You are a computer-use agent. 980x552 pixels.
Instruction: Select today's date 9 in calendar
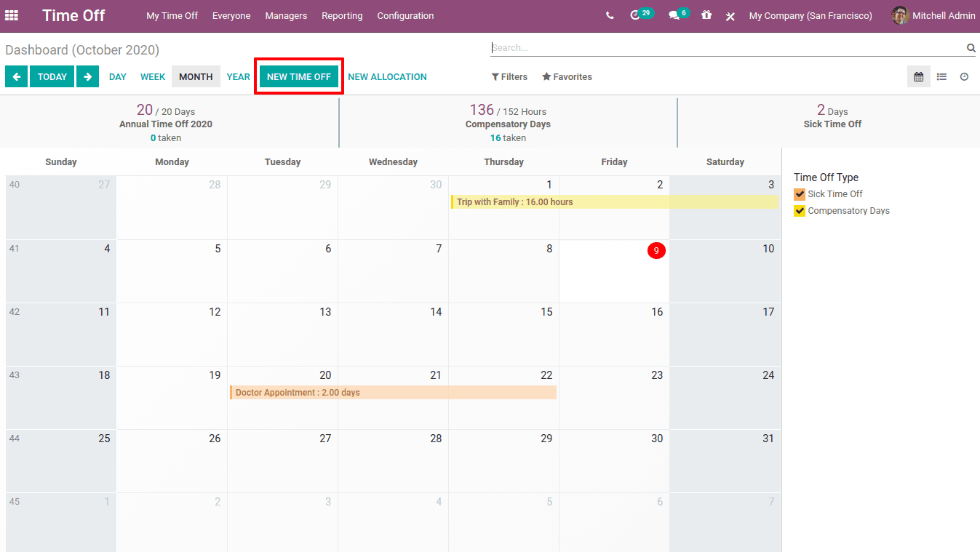(656, 250)
